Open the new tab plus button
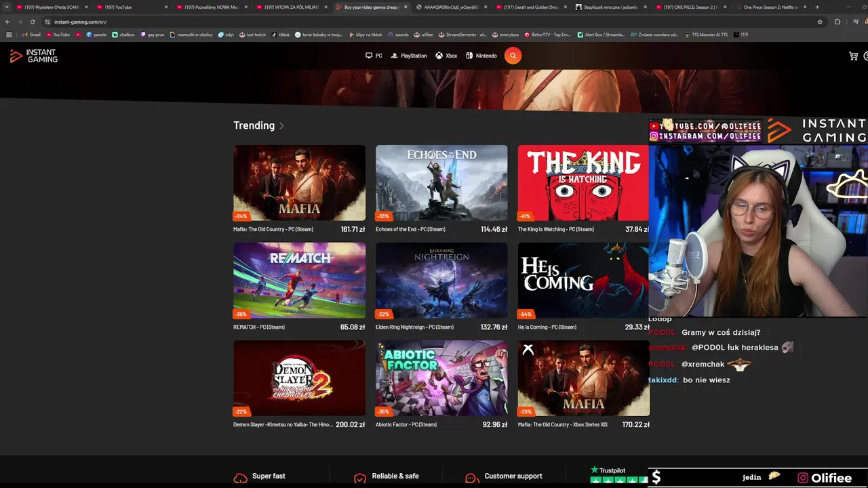 (817, 7)
